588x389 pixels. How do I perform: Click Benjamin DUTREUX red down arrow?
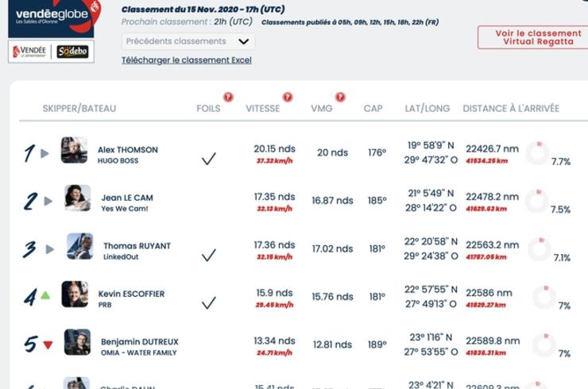pyautogui.click(x=48, y=345)
